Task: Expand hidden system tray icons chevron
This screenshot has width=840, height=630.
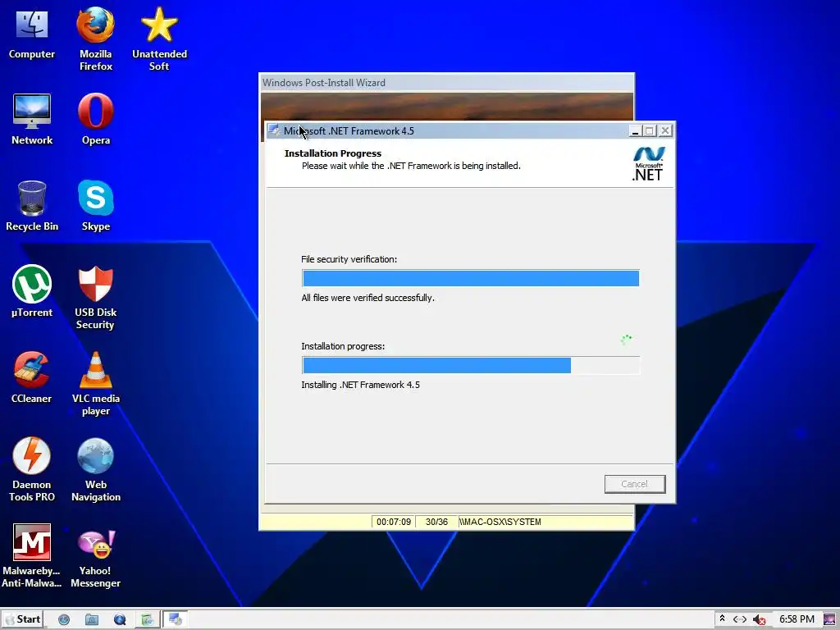Action: coord(722,619)
